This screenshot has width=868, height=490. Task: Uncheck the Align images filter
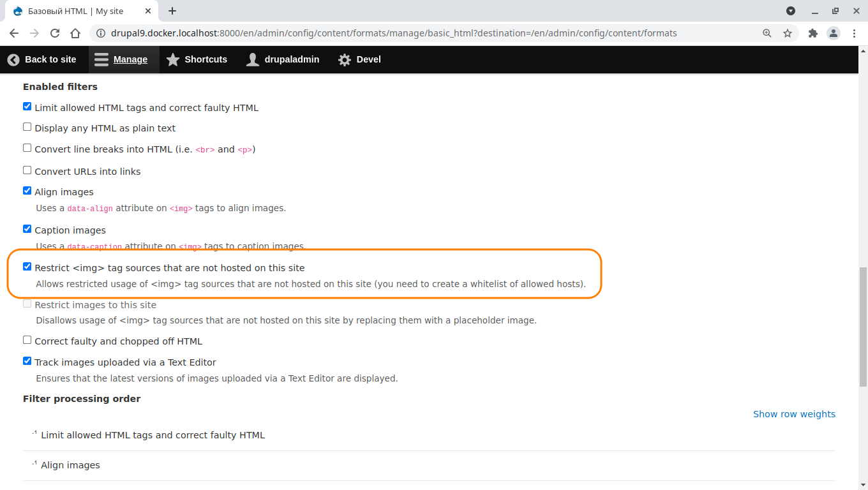point(27,191)
